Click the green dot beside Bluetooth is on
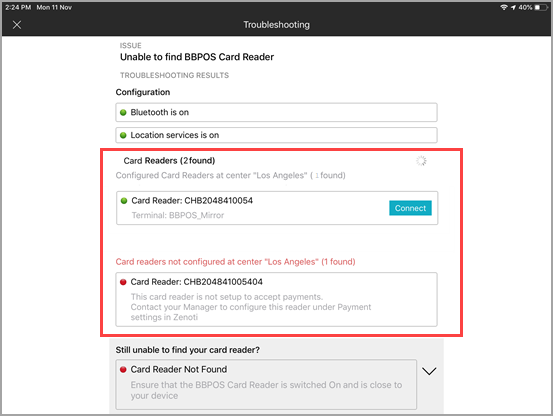 [x=123, y=112]
